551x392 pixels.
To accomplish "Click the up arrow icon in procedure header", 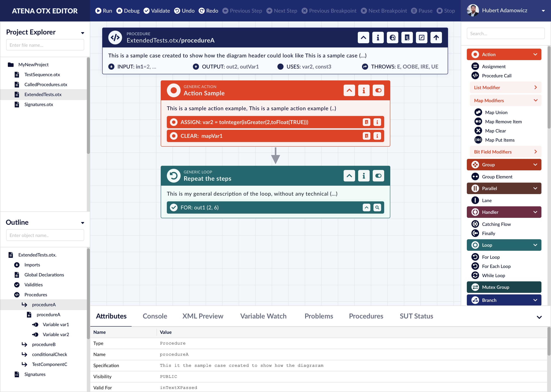I will tap(436, 37).
